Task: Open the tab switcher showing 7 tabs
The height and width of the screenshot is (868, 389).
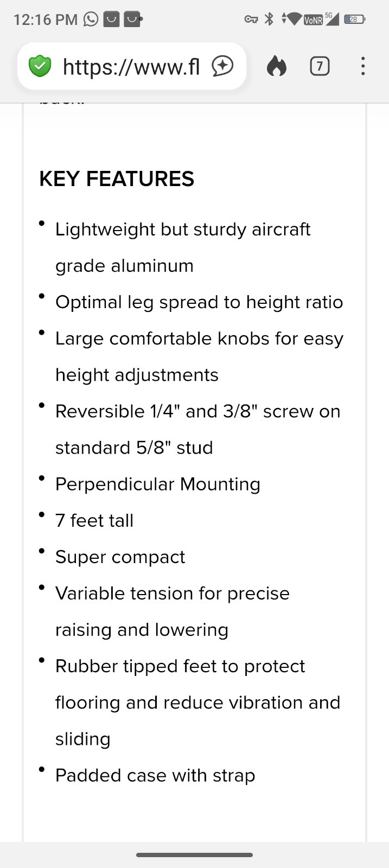Action: coord(320,66)
